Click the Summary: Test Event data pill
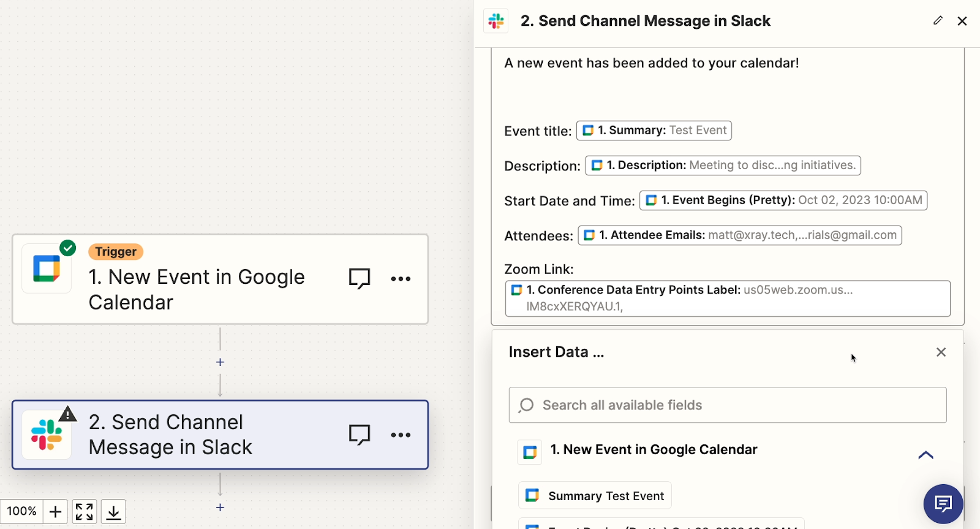This screenshot has height=529, width=980. click(x=654, y=131)
